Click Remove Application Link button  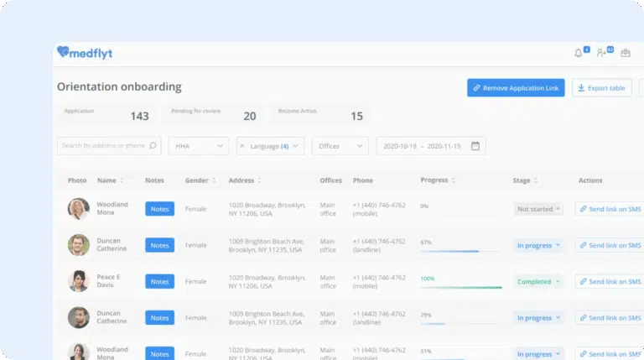(516, 88)
